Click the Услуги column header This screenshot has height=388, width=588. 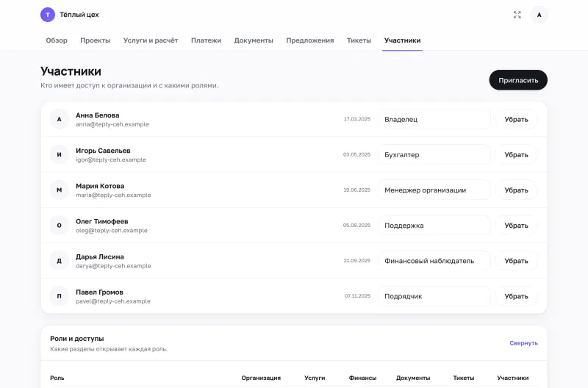click(315, 378)
